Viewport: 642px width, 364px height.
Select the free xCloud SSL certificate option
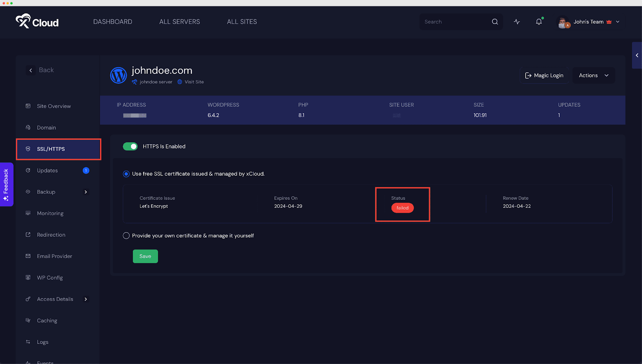(x=126, y=174)
